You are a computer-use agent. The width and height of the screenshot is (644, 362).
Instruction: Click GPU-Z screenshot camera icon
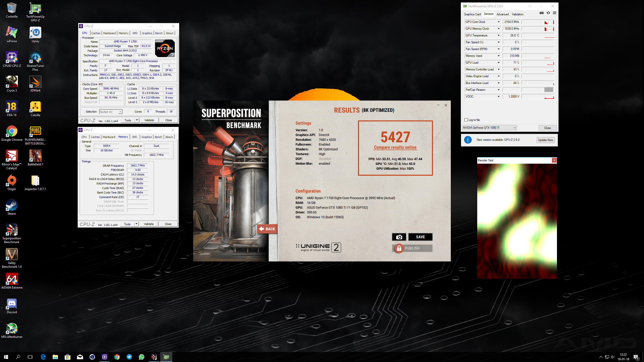[x=542, y=13]
